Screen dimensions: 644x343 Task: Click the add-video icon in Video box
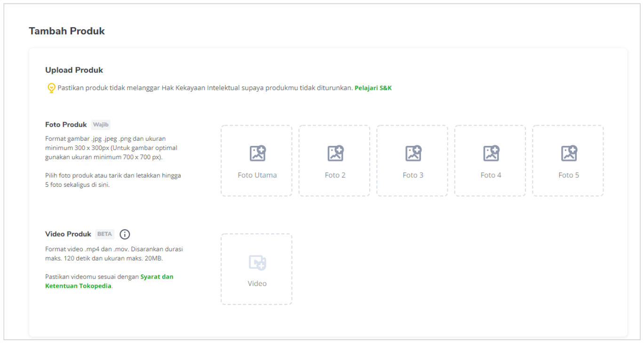point(257,263)
